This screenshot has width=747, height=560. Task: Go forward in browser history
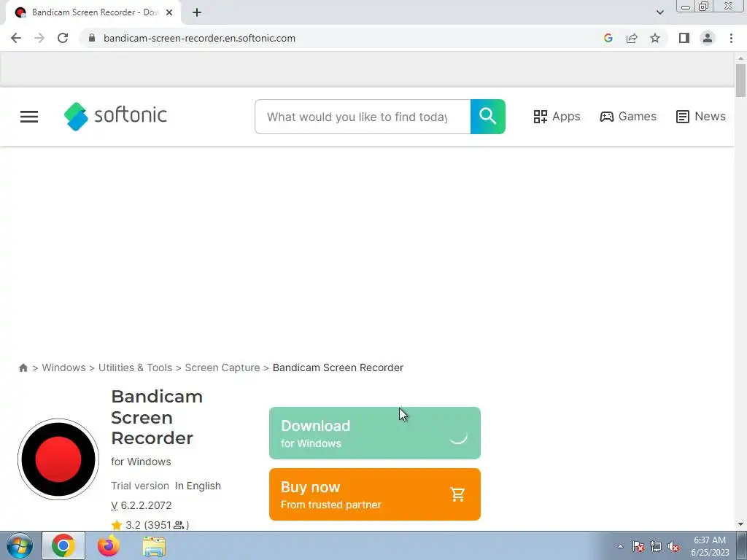[x=39, y=38]
